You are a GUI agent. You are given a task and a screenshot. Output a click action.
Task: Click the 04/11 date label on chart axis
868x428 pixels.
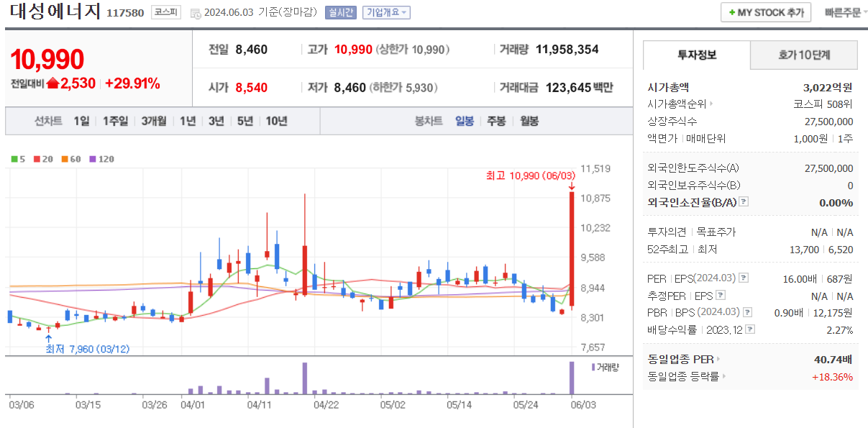coord(259,405)
